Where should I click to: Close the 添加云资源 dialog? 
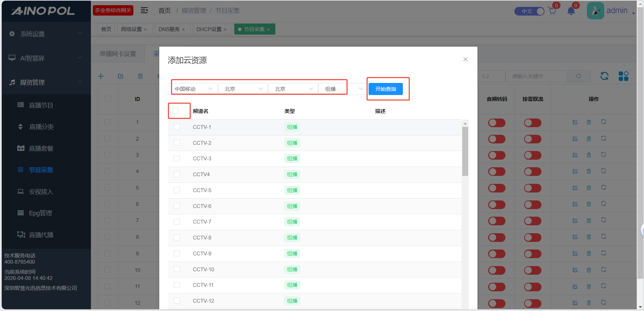coord(465,59)
